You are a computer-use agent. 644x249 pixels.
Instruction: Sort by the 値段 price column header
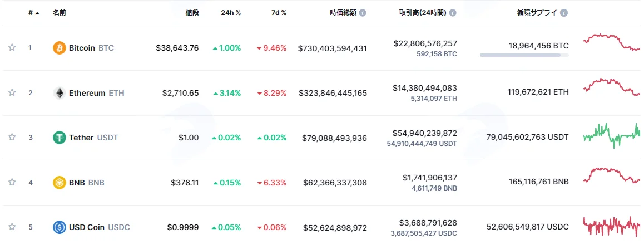click(192, 13)
